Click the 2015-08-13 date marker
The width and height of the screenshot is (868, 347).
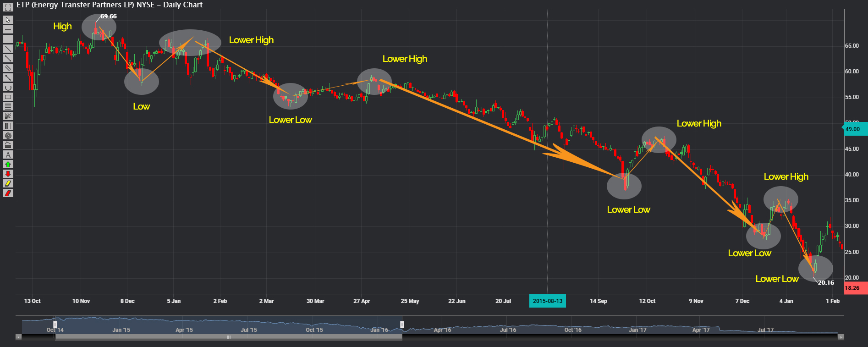(547, 301)
